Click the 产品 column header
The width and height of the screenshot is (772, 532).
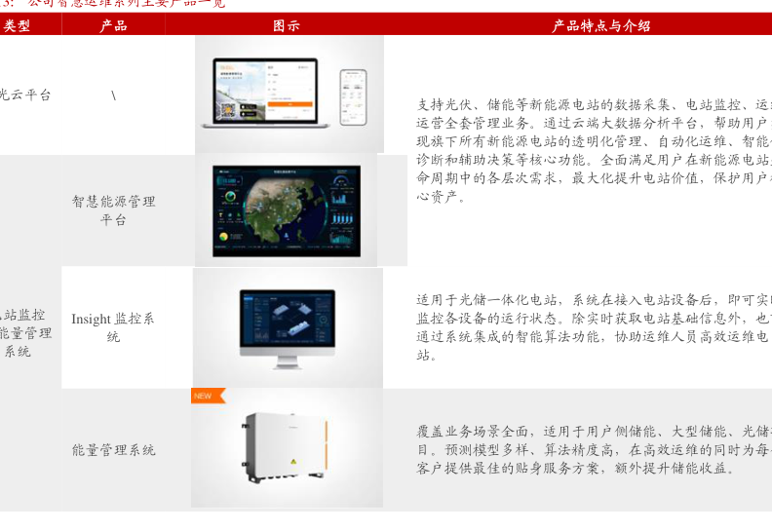pyautogui.click(x=113, y=26)
